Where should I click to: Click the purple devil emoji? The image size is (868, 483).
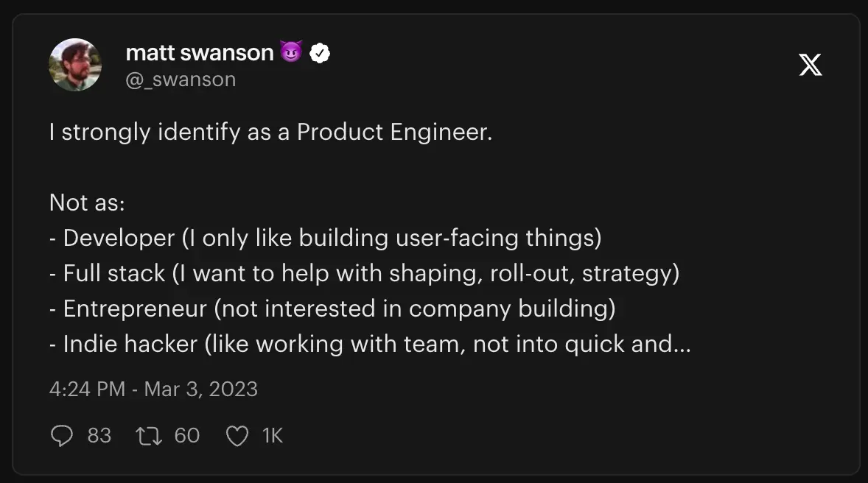click(291, 52)
